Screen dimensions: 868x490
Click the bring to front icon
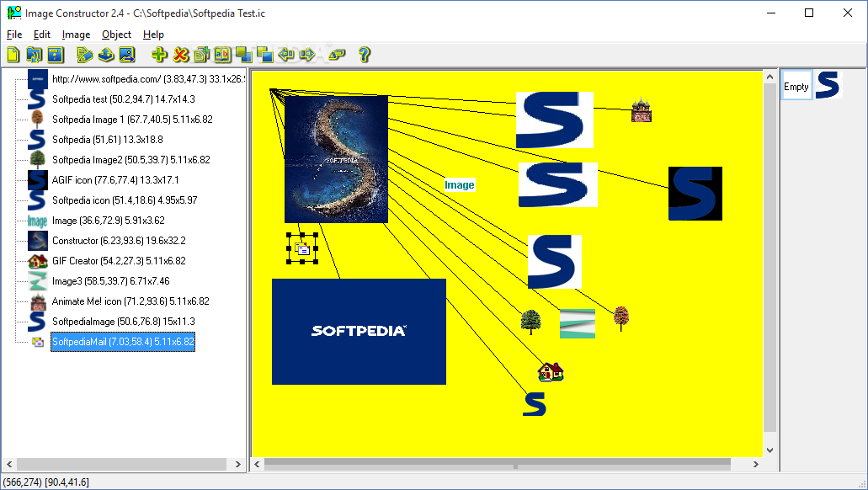click(243, 54)
